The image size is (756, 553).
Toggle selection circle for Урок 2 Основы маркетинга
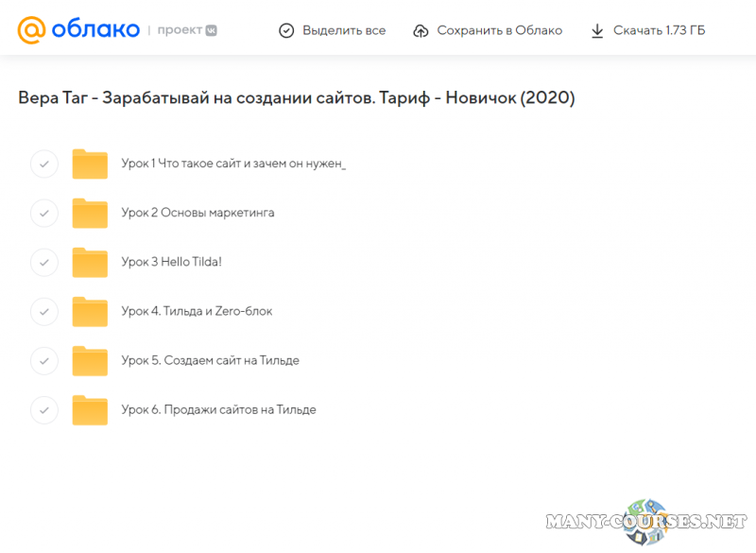click(44, 213)
